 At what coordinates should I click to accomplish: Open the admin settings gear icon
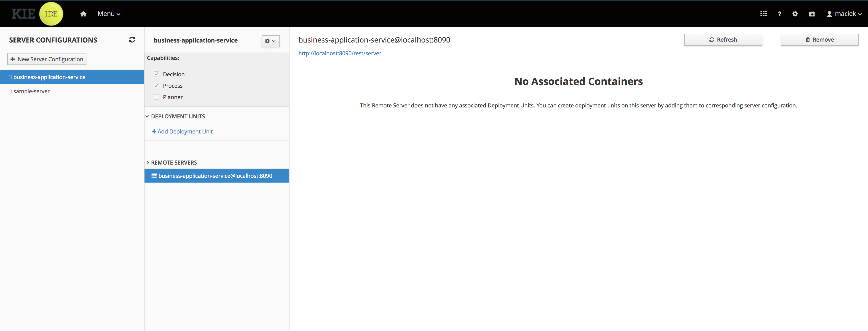[x=795, y=14]
